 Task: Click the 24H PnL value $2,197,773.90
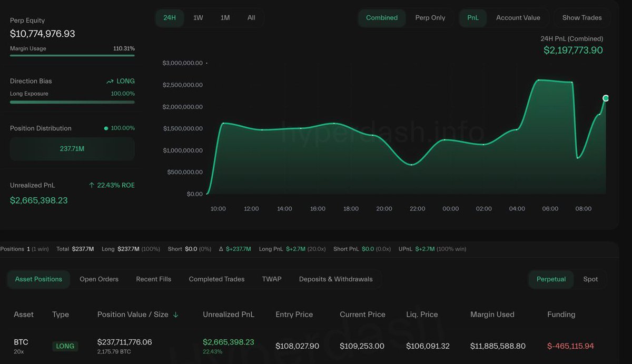[573, 50]
